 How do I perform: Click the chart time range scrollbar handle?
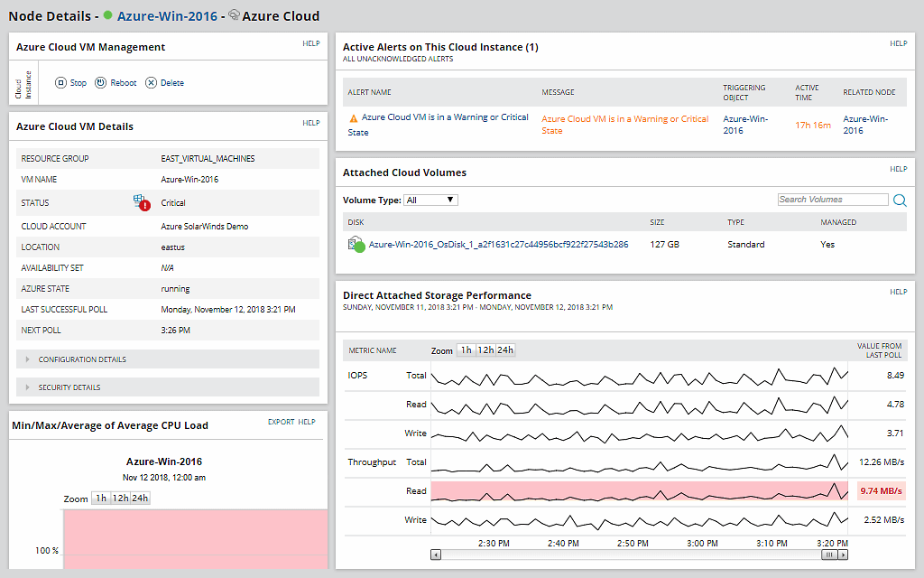(x=828, y=555)
